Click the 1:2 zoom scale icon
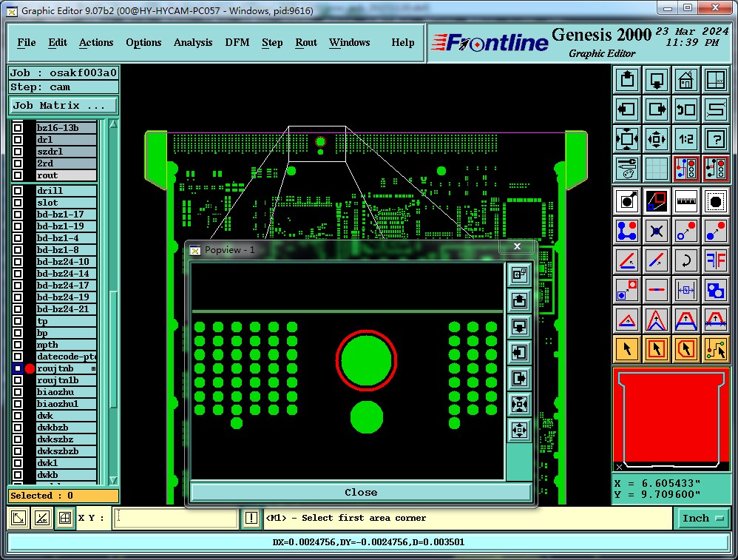 coord(686,139)
